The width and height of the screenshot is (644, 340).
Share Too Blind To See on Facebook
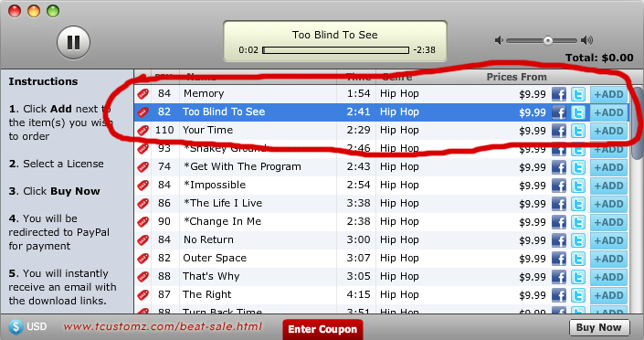[x=558, y=112]
